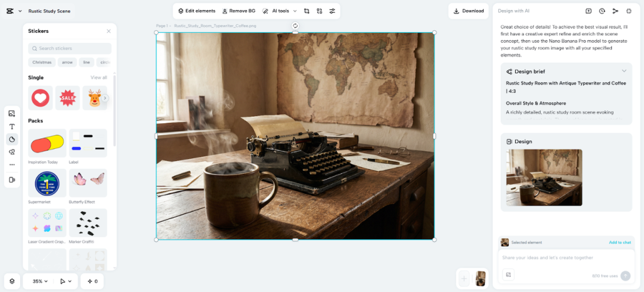Image resolution: width=644 pixels, height=292 pixels.
Task: Click View all for Single stickers
Action: click(99, 78)
